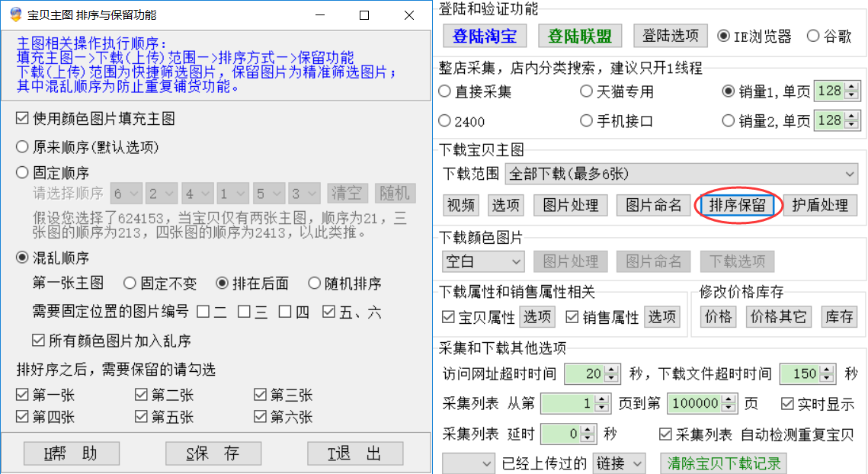Screen dimensions: 868x474
Task: Click the app icon in title bar
Action: tap(14, 14)
